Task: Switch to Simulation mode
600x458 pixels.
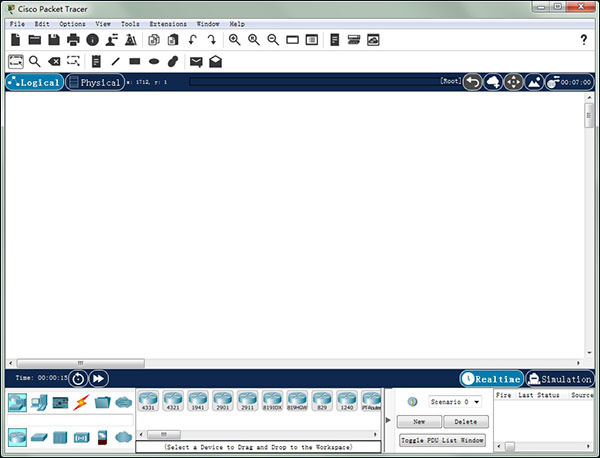Action: (560, 379)
